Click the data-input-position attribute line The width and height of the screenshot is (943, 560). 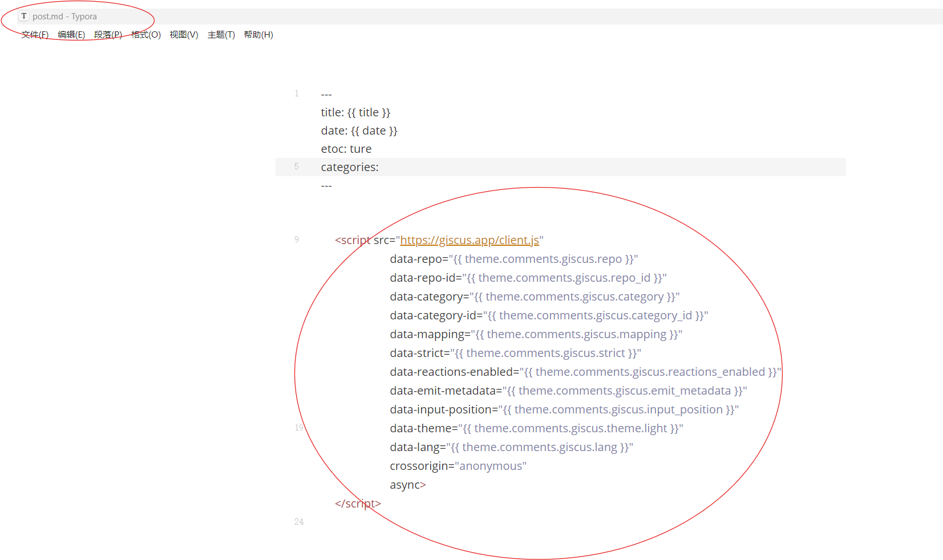click(564, 409)
